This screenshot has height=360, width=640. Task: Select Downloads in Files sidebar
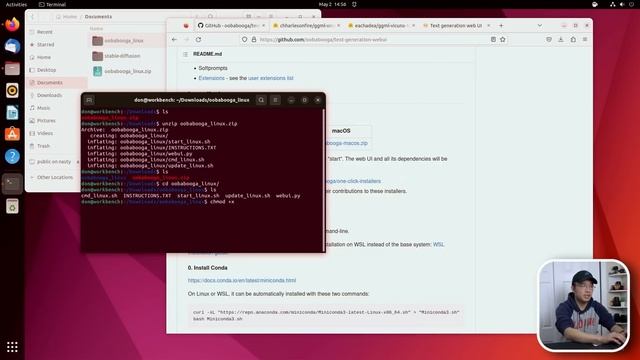[56, 95]
